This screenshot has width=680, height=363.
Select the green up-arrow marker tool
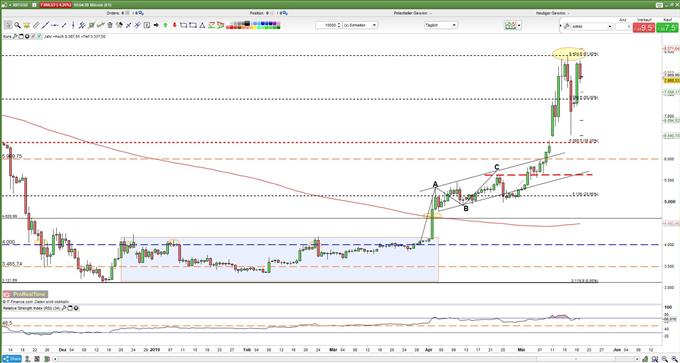(165, 25)
